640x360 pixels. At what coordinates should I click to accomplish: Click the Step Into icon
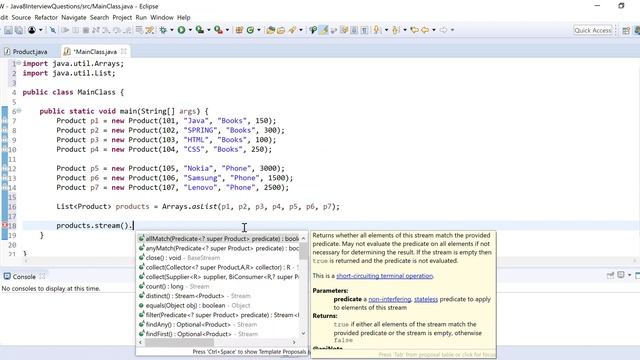click(106, 30)
